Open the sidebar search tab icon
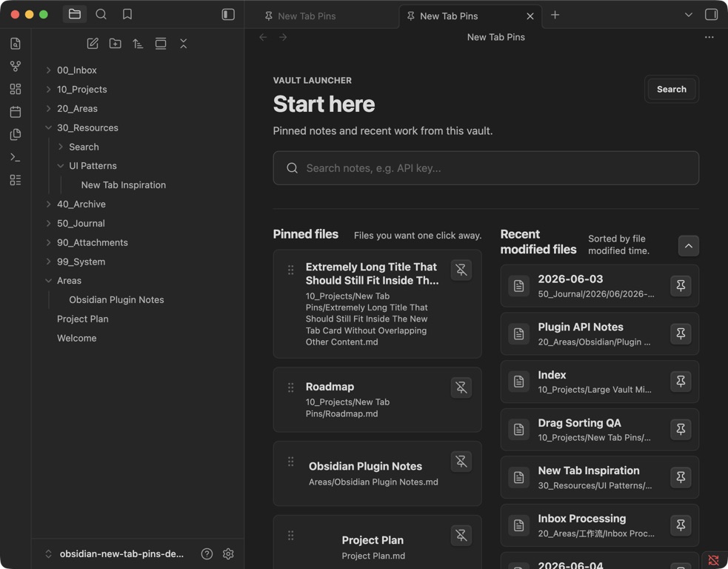 pyautogui.click(x=101, y=14)
